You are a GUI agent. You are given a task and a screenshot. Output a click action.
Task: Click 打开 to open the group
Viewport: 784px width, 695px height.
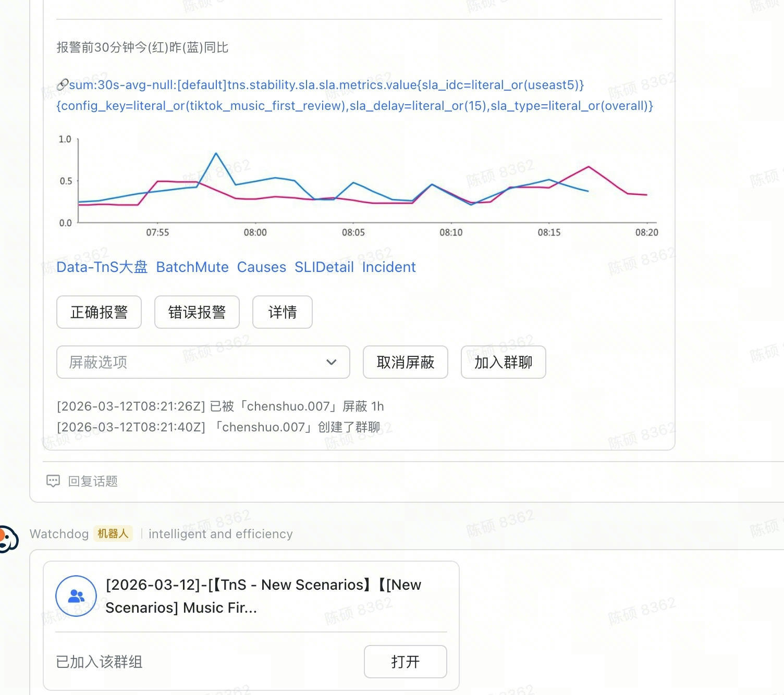(x=405, y=662)
